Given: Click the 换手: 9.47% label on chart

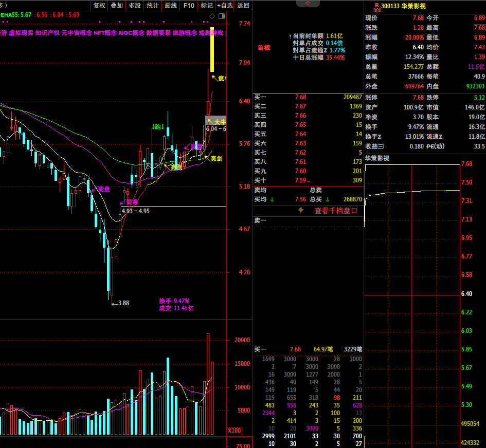Looking at the screenshot, I should (x=174, y=301).
